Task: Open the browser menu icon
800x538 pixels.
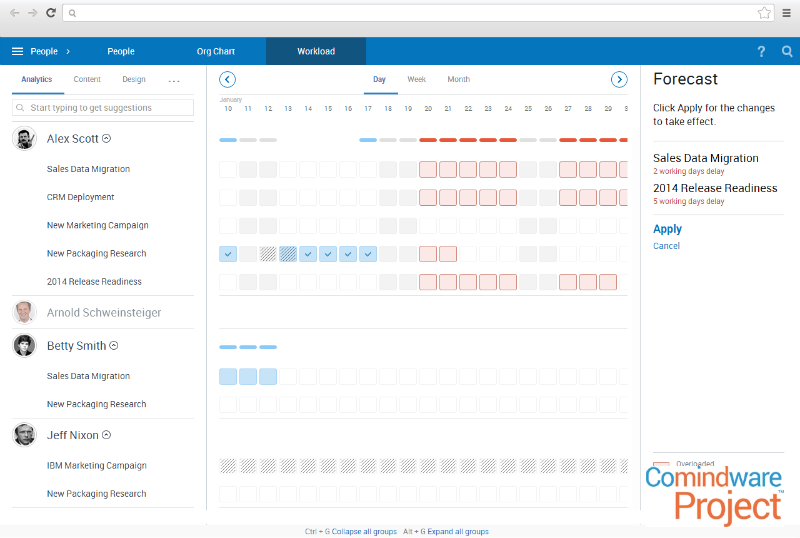Action: (x=786, y=13)
